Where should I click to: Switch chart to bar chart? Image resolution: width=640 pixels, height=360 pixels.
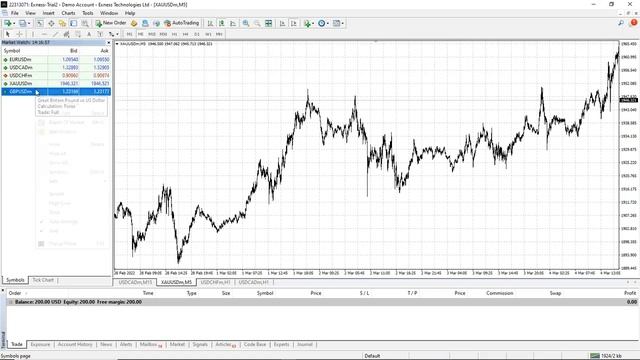tap(210, 23)
